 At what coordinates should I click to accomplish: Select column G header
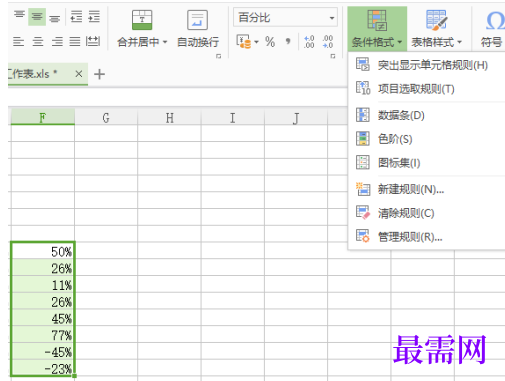click(106, 117)
